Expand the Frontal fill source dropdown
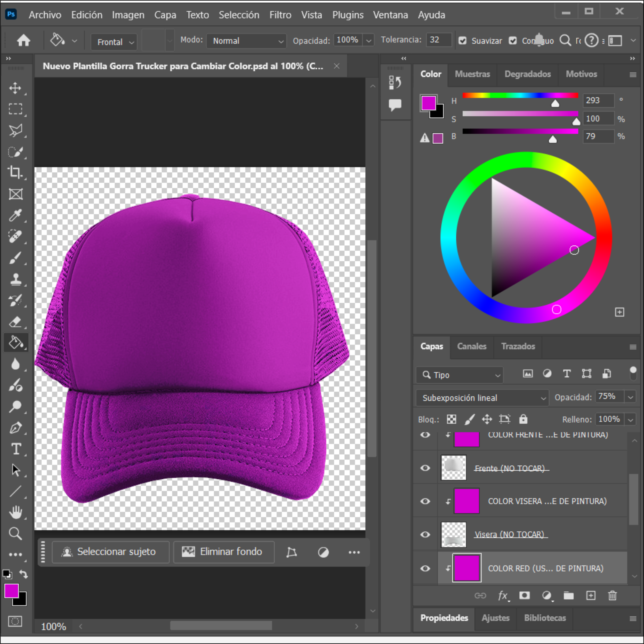 114,42
